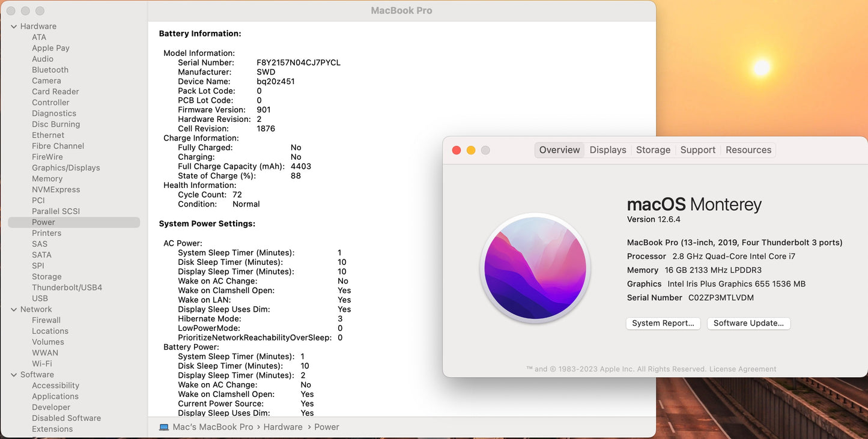This screenshot has height=439, width=868.
Task: Select Graphics/Displays in the sidebar
Action: click(65, 168)
